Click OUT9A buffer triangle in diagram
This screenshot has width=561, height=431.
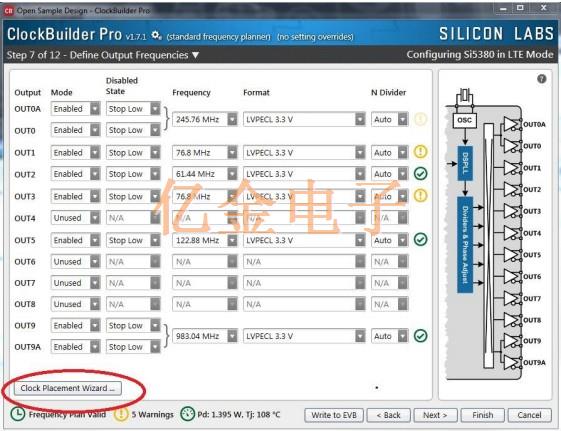[x=512, y=362]
